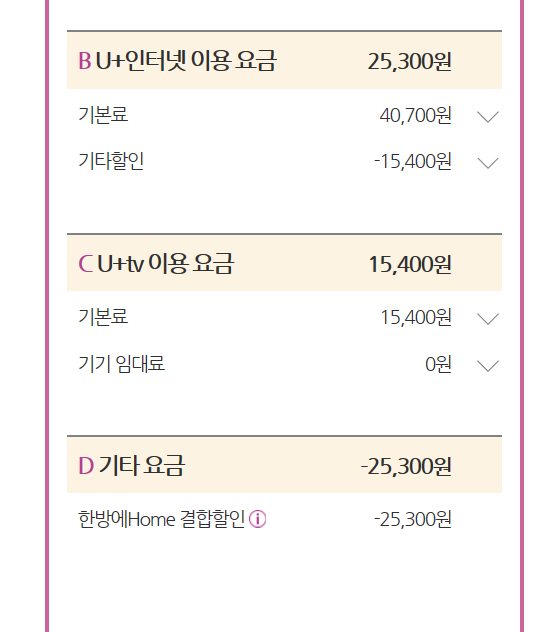This screenshot has width=549, height=632.
Task: Expand 기타할인 -15,400원 details chevron
Action: 488,163
